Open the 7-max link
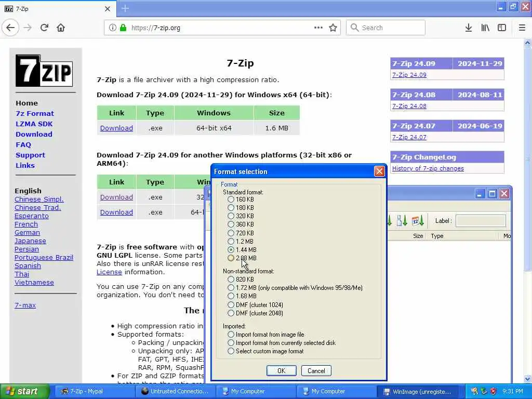The height and width of the screenshot is (399, 532). tap(25, 305)
